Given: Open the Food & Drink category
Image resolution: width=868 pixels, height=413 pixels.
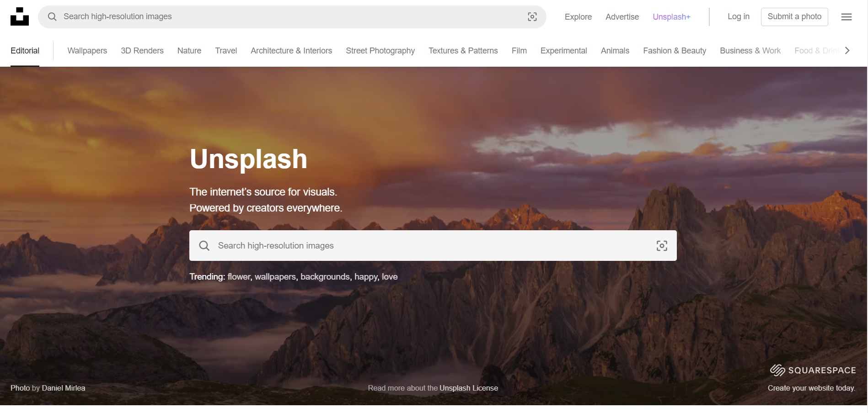Looking at the screenshot, I should 817,51.
